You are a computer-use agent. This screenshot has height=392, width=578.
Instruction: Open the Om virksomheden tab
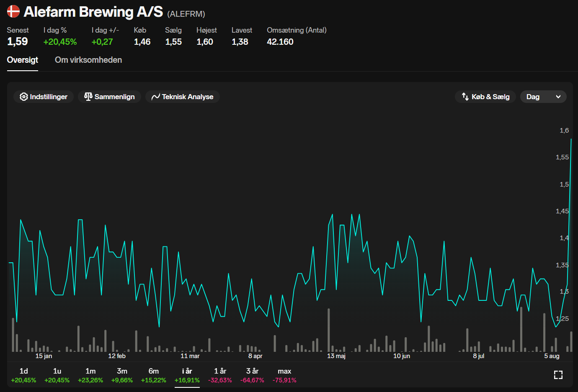pyautogui.click(x=88, y=60)
